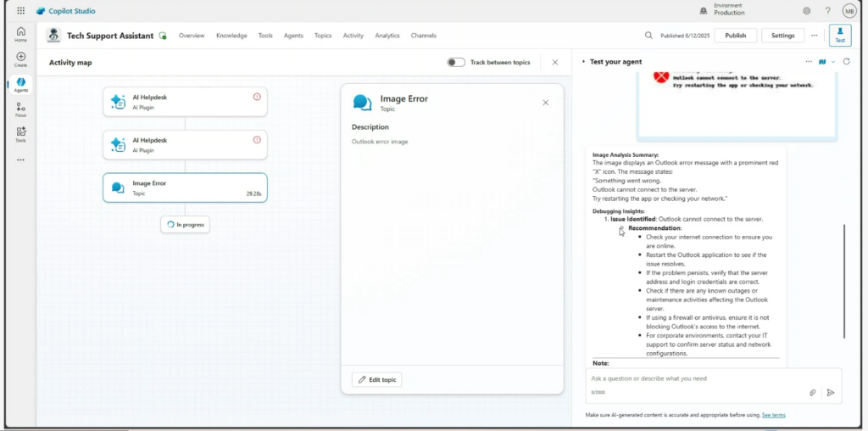Toggle Track between topics switch
Image resolution: width=868 pixels, height=431 pixels.
(456, 63)
